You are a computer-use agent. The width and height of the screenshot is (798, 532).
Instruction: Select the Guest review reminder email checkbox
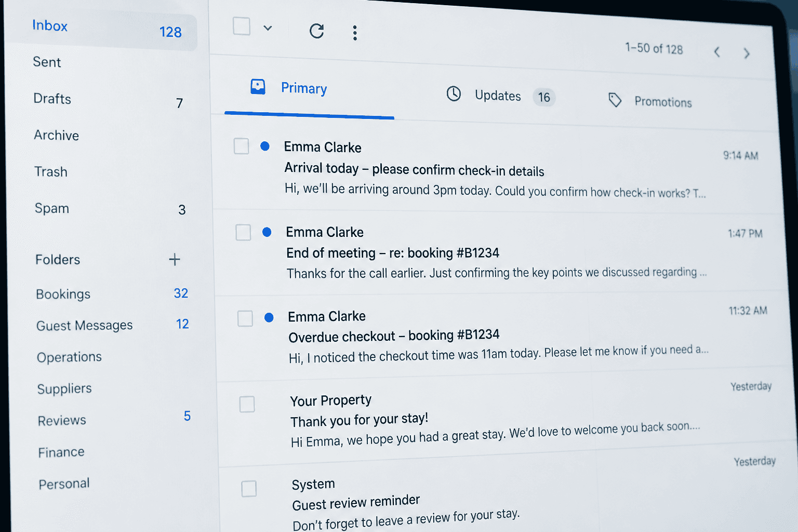[x=249, y=488]
